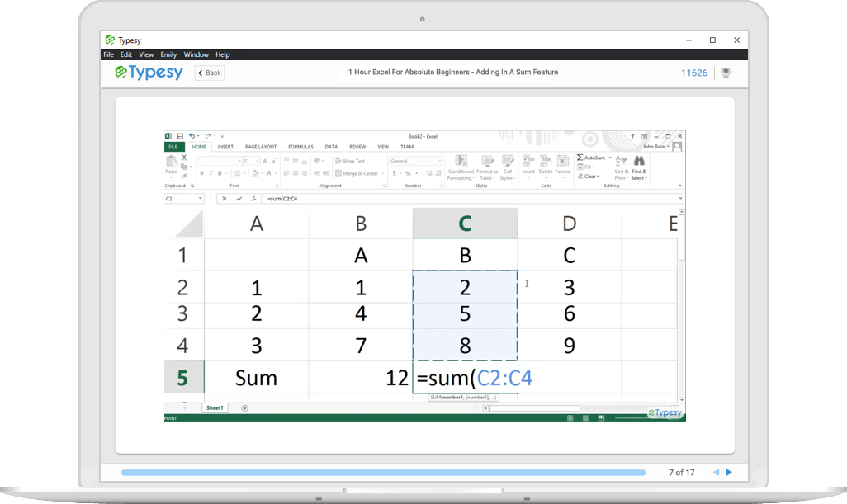Apply Italic formatting

tap(211, 173)
